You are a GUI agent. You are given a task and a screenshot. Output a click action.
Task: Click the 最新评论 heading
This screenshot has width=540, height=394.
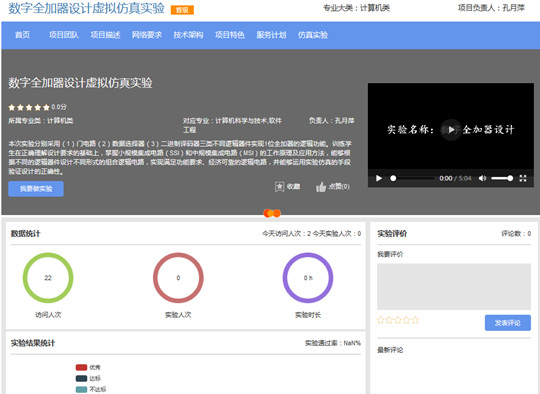(390, 350)
